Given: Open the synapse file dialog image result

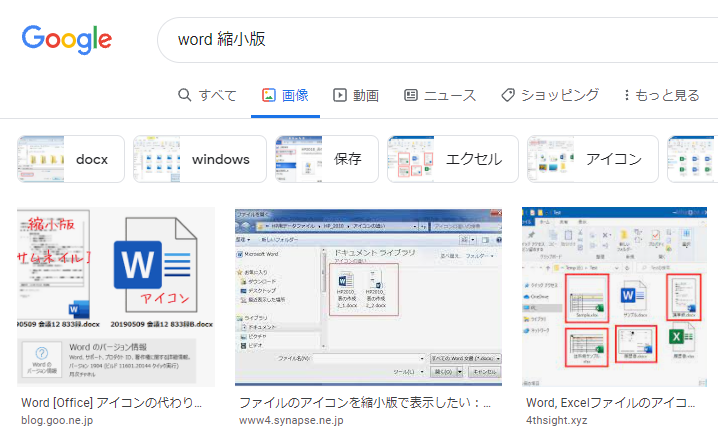Looking at the screenshot, I should [x=368, y=297].
